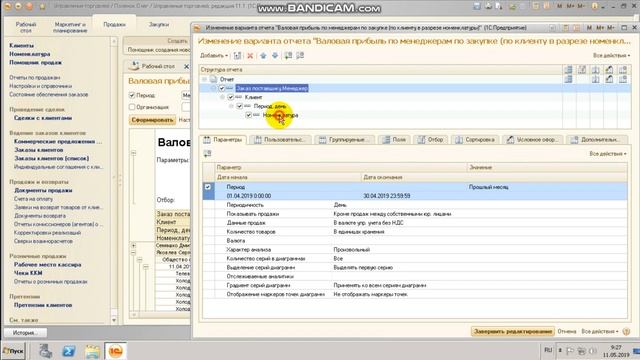640x360 pixels.
Task: Open Все действия above the structure tree
Action: coord(611,56)
